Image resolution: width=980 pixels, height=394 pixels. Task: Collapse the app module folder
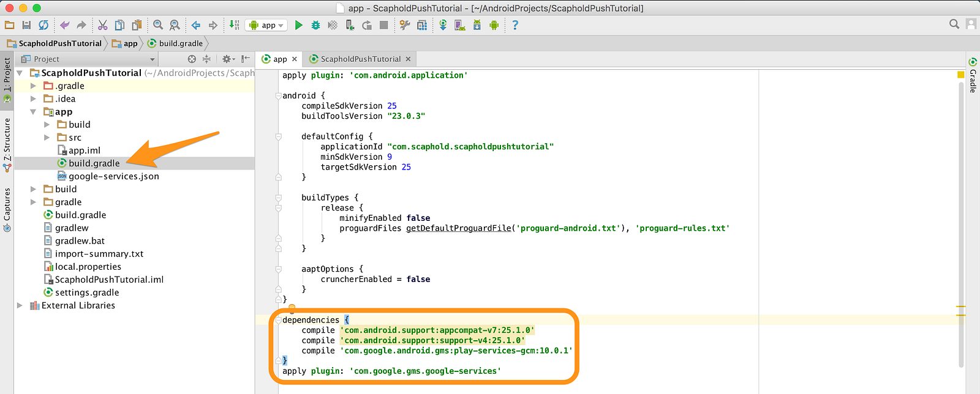(x=33, y=112)
